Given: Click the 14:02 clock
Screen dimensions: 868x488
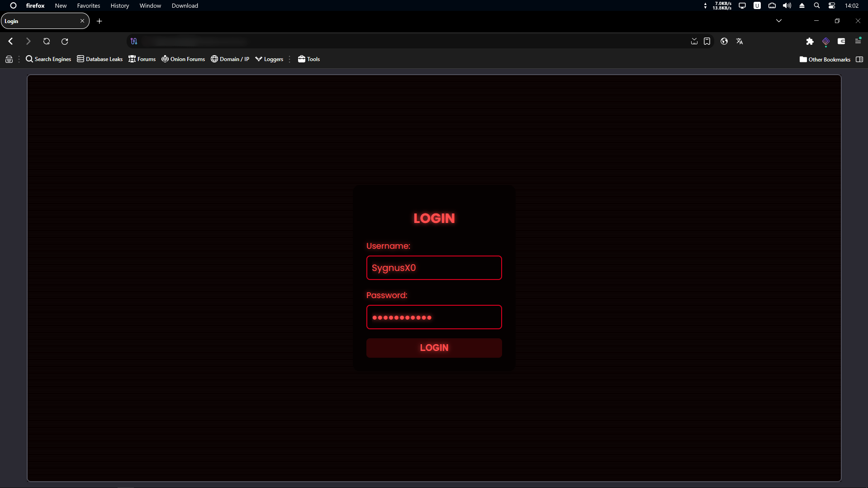Looking at the screenshot, I should pos(852,5).
